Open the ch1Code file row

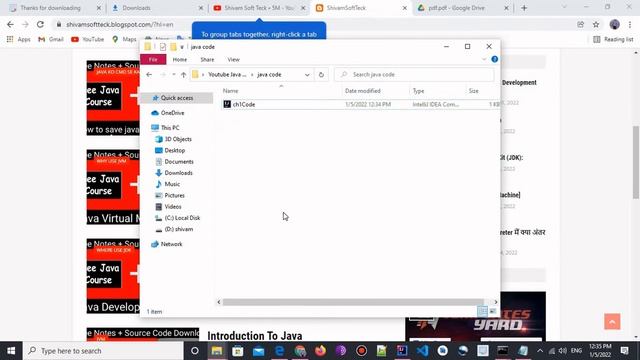click(x=360, y=104)
